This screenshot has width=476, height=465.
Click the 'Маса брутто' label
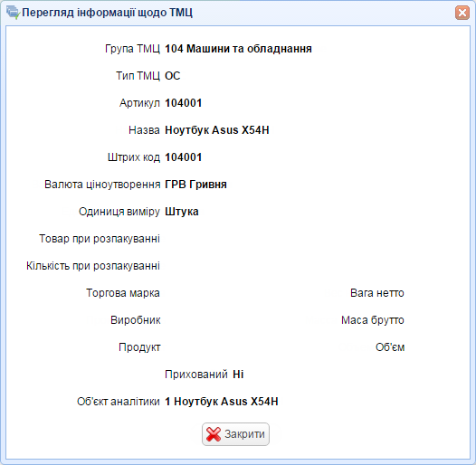373,320
